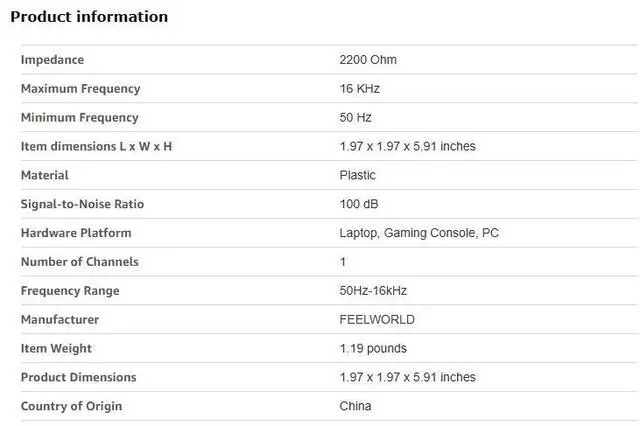Click the 50 Hz minimum frequency value
Image resolution: width=640 pixels, height=426 pixels.
pyautogui.click(x=357, y=118)
